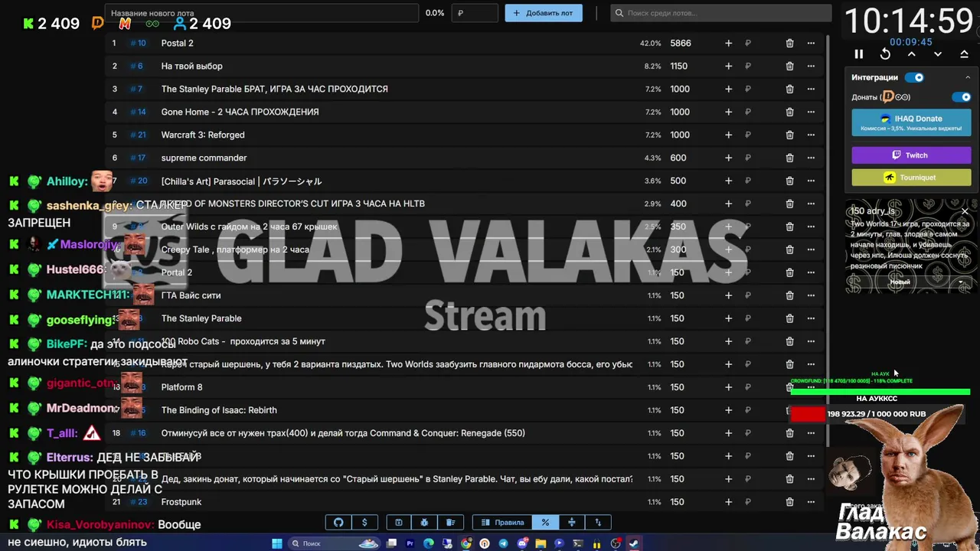Click the timer's down chevron

point(938,54)
